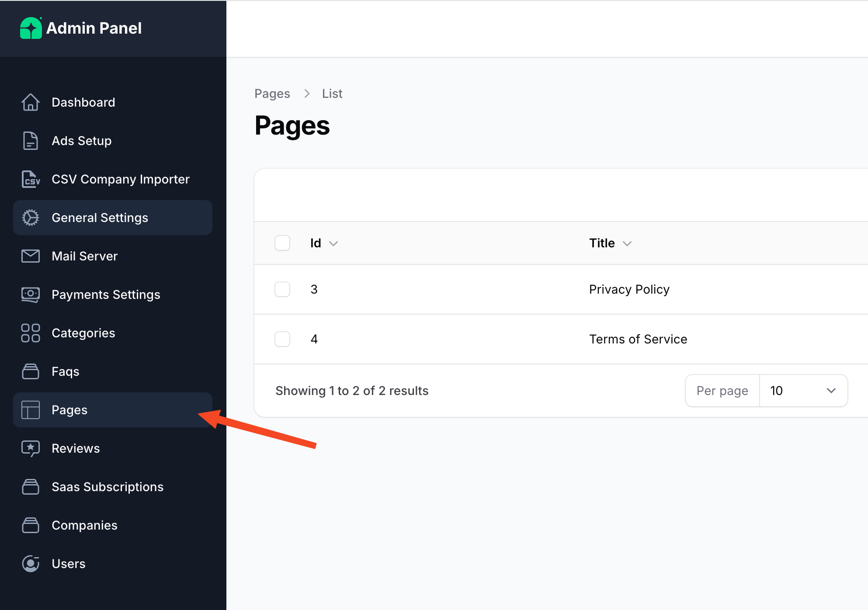Image resolution: width=868 pixels, height=610 pixels.
Task: Click the Users profile icon
Action: tap(31, 564)
